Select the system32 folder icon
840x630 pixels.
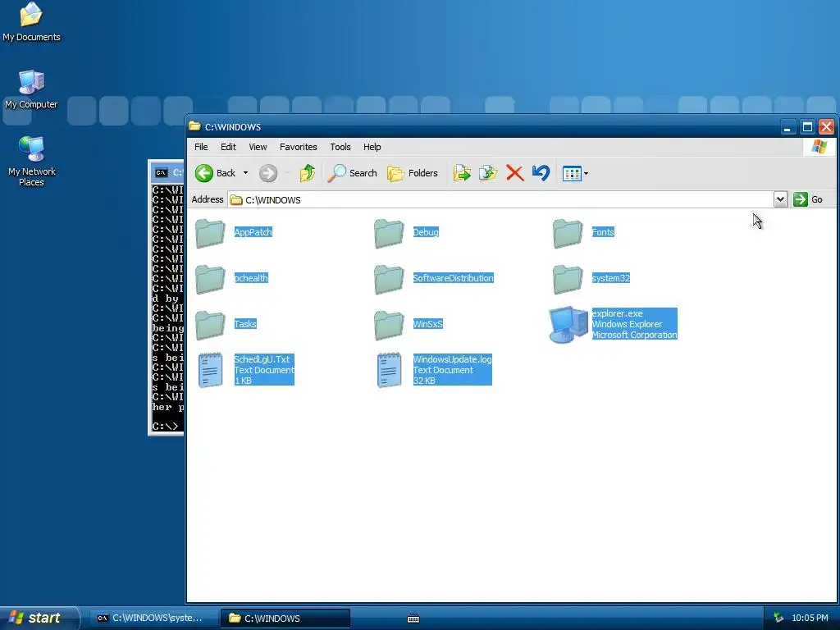pyautogui.click(x=568, y=279)
